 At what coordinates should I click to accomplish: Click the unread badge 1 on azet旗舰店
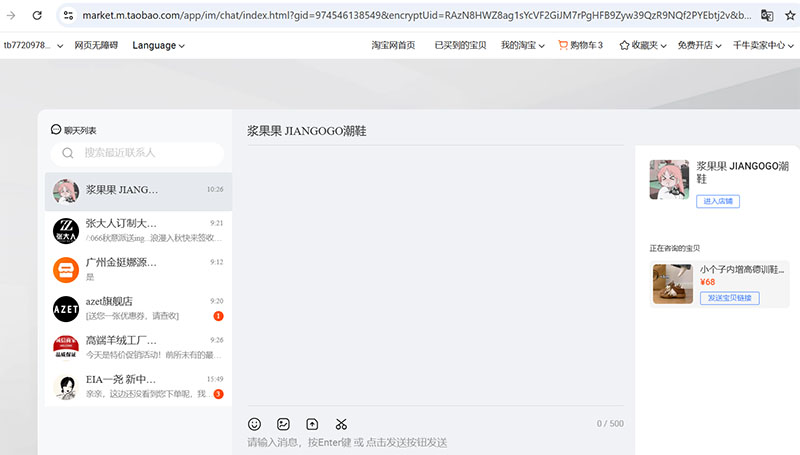218,316
